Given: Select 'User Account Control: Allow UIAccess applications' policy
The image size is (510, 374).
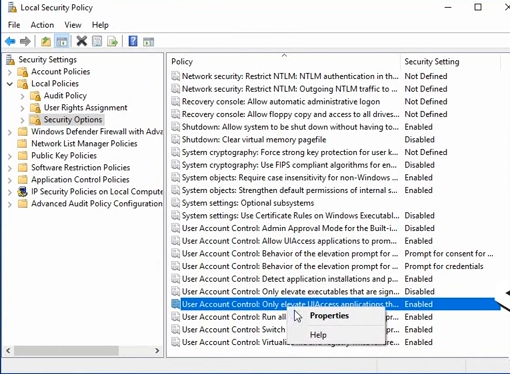Looking at the screenshot, I should (x=289, y=241).
